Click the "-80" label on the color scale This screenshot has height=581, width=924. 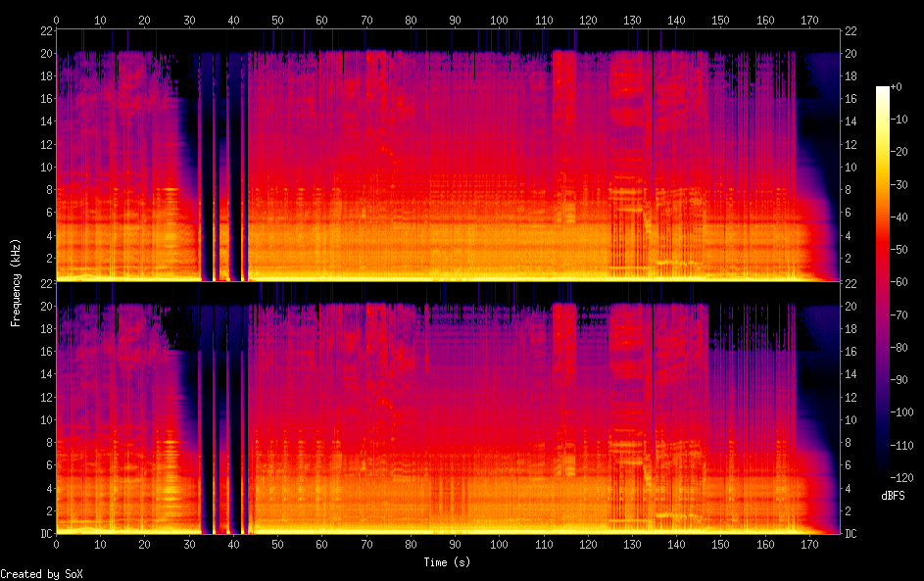pos(900,347)
